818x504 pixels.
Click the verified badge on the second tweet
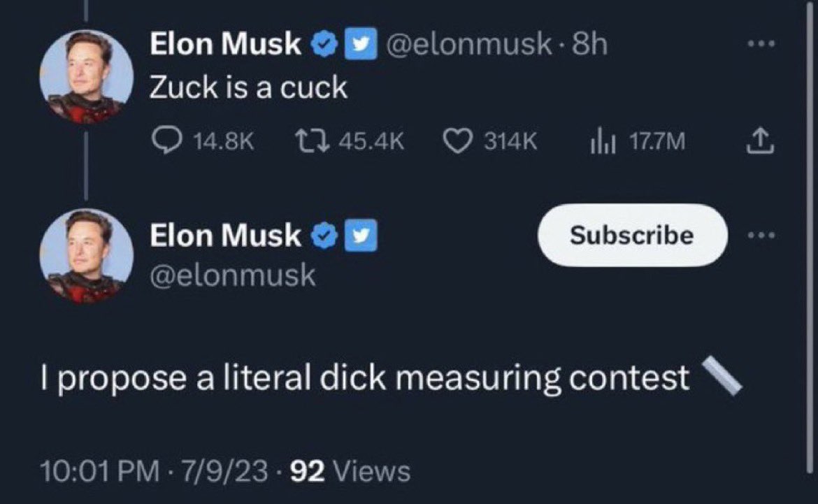pos(323,234)
